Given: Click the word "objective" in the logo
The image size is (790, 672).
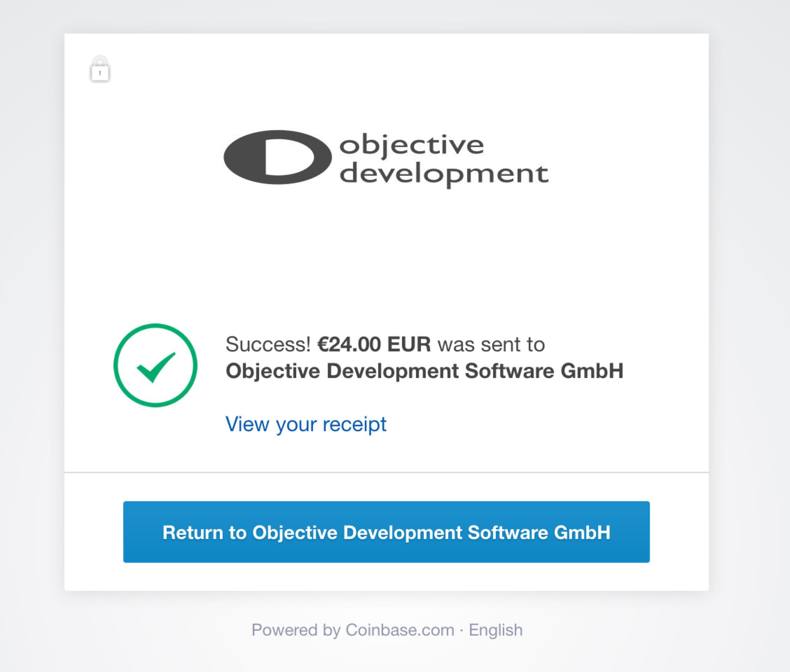Looking at the screenshot, I should 411,145.
